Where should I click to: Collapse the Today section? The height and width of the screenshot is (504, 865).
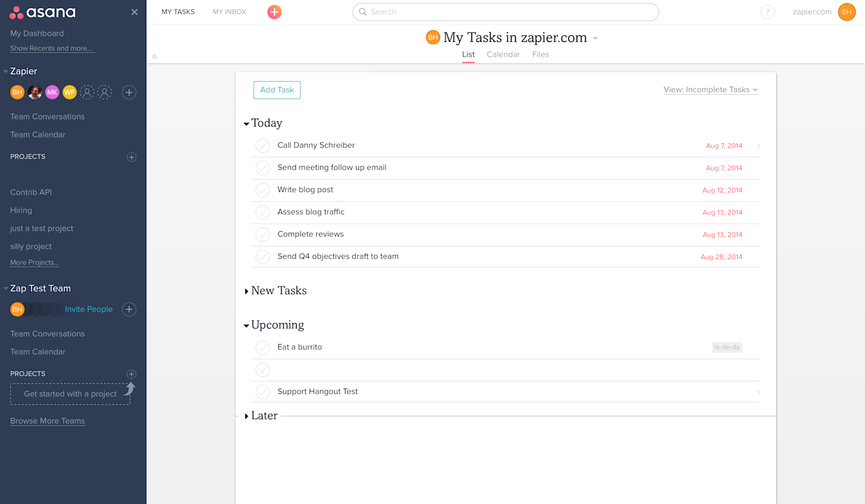[247, 124]
